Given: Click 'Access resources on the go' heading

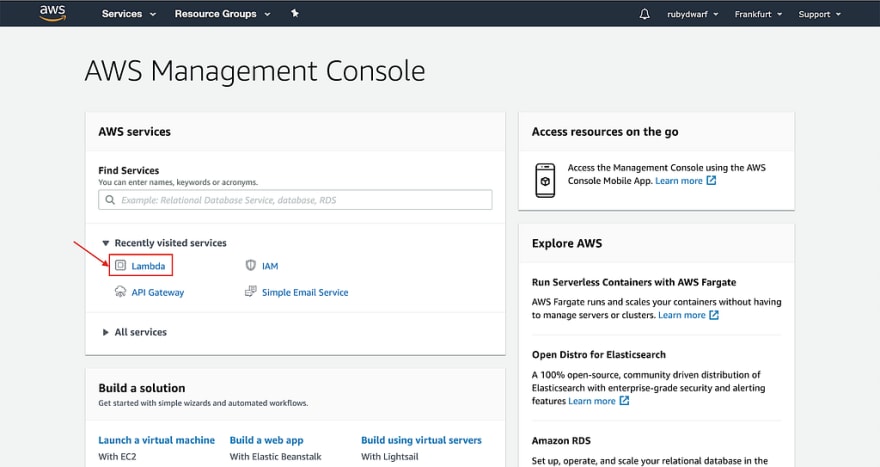Looking at the screenshot, I should (x=605, y=132).
